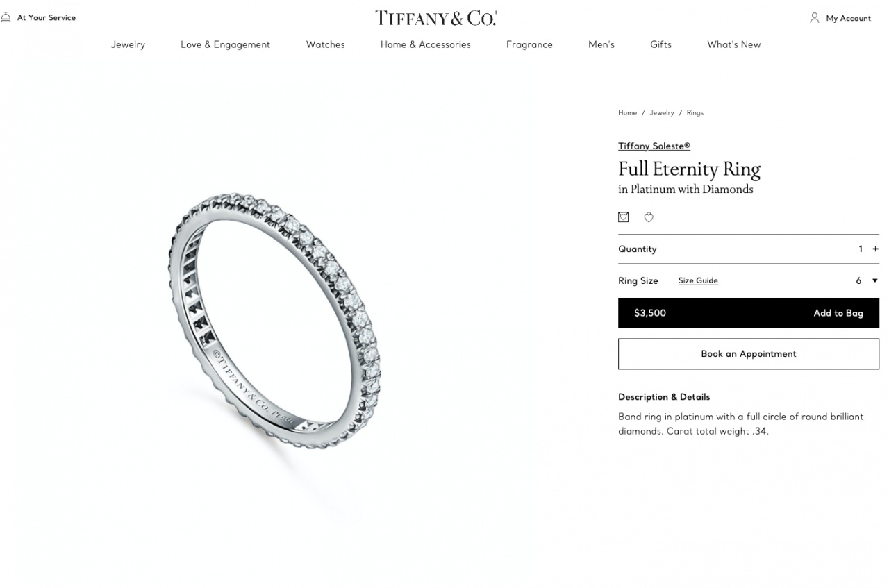
Task: Click Book an Appointment button
Action: (x=749, y=354)
